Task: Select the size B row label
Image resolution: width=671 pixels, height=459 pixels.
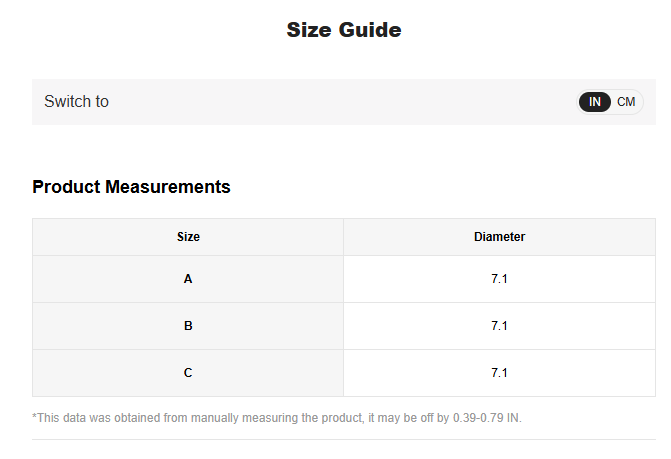Action: click(188, 326)
